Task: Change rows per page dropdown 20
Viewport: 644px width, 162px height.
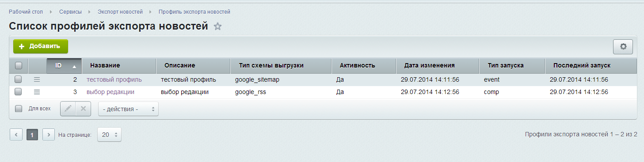Action: [109, 135]
